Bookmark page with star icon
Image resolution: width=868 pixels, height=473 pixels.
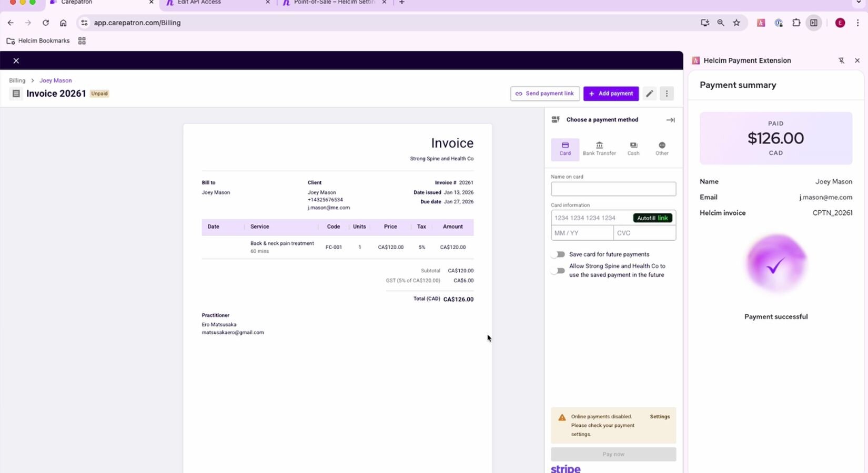pos(736,23)
